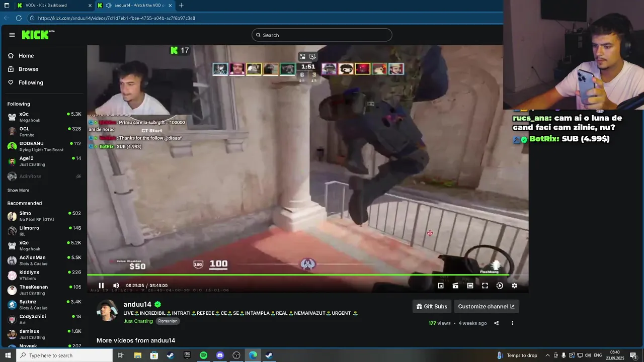
Task: Open OGL Fortnite channel
Action: click(44, 132)
